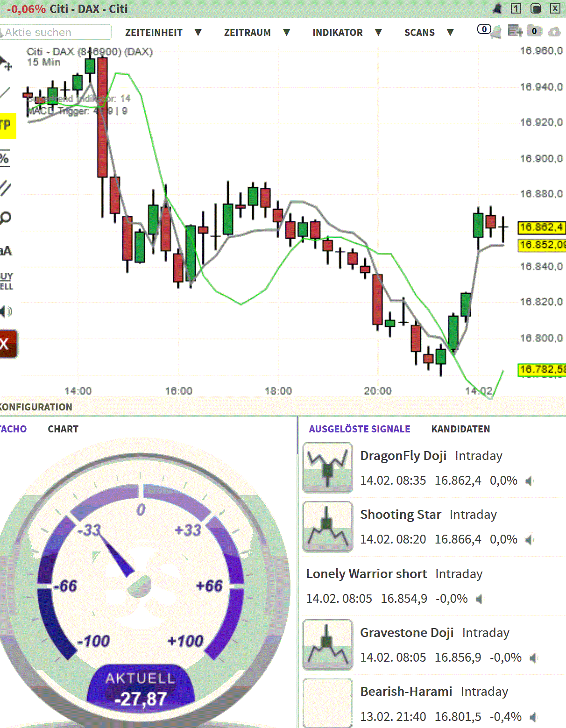Toggle sound for the Shooting Star signal
Viewport: 566px width, 728px height.
tap(530, 539)
